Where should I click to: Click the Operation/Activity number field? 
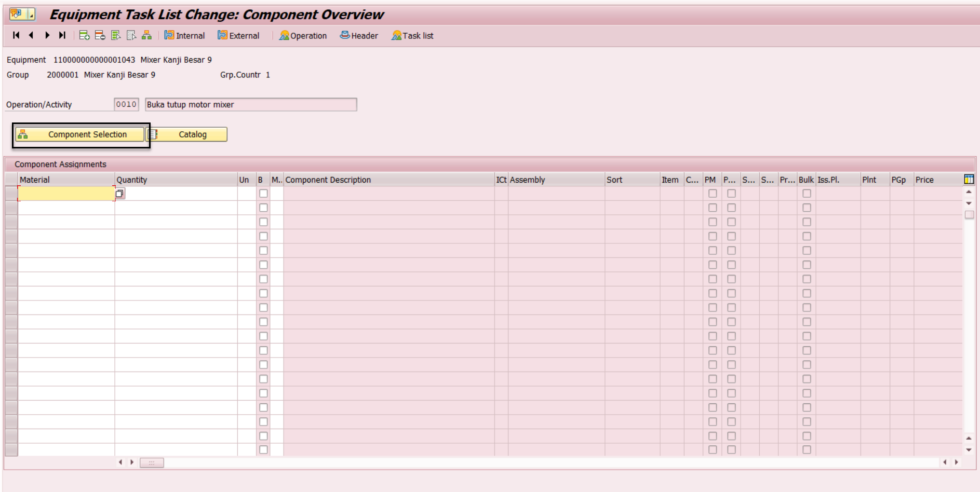[126, 104]
